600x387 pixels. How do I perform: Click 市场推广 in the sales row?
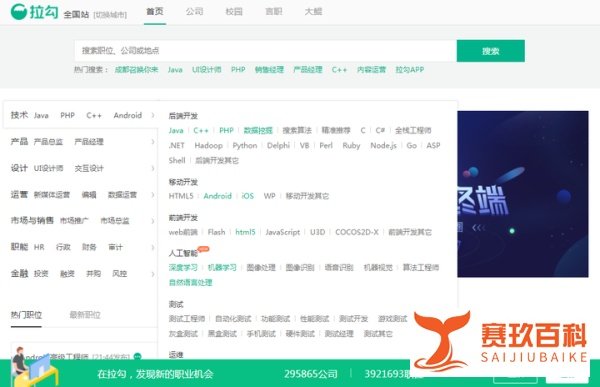[74, 221]
